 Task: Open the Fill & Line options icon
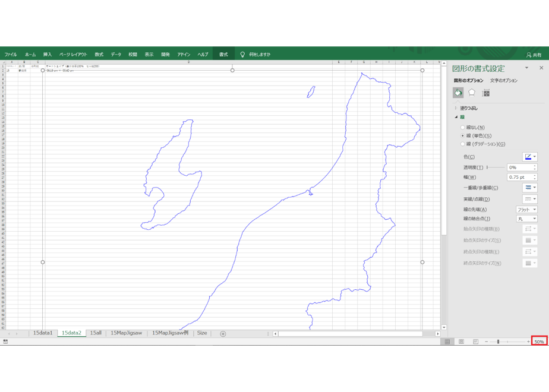point(458,93)
